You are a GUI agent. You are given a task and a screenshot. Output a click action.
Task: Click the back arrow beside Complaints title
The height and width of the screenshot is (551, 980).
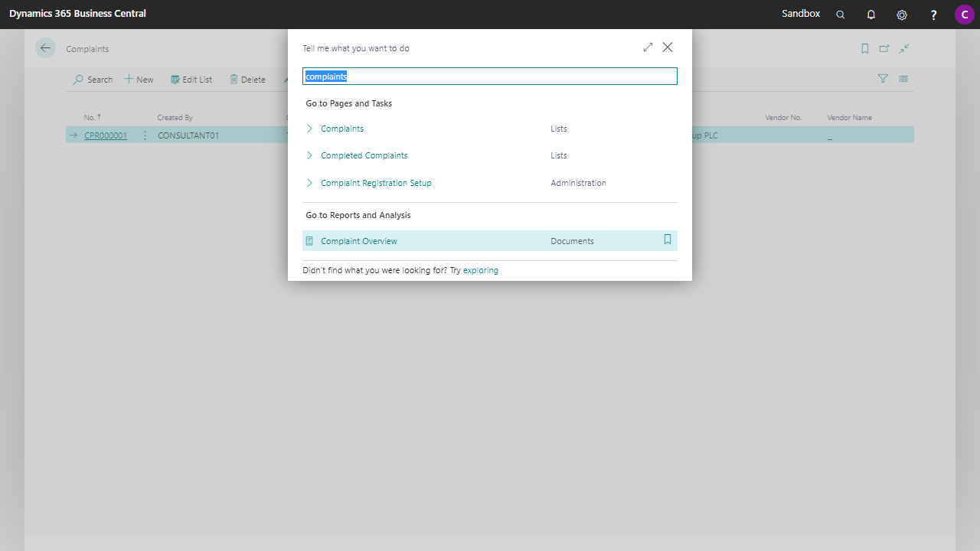tap(45, 47)
